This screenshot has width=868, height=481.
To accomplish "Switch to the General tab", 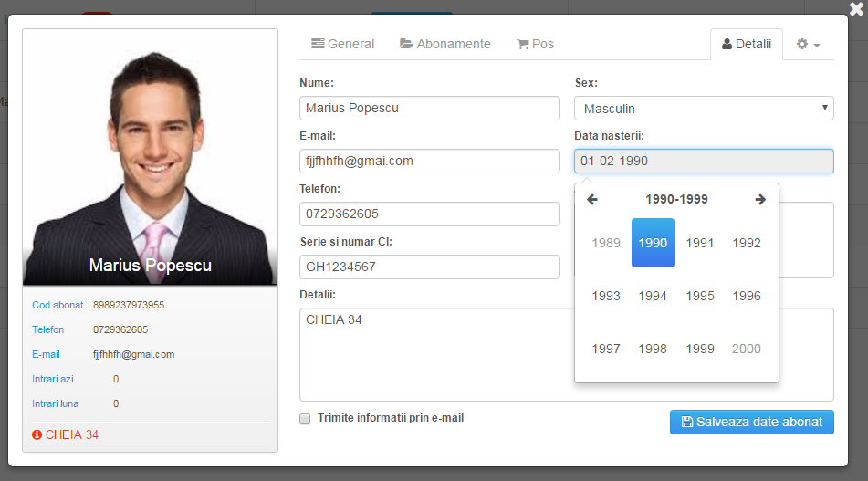I will pos(342,44).
